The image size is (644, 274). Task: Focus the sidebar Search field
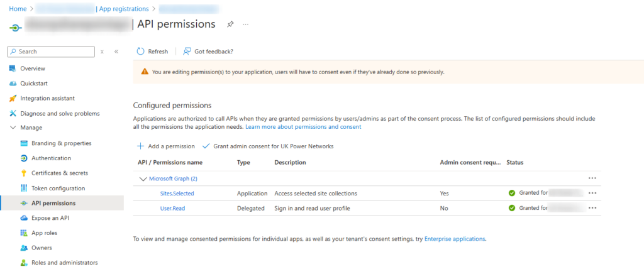pyautogui.click(x=52, y=52)
